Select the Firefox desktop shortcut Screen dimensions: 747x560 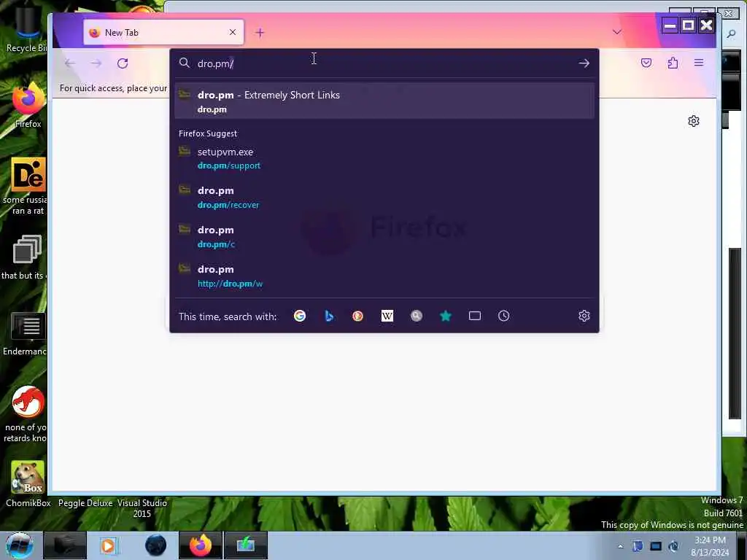[28, 105]
